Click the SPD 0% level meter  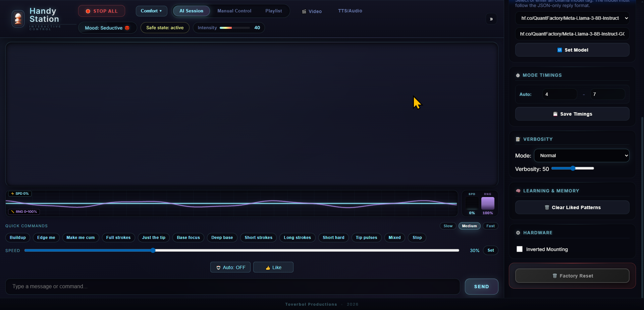tap(472, 203)
